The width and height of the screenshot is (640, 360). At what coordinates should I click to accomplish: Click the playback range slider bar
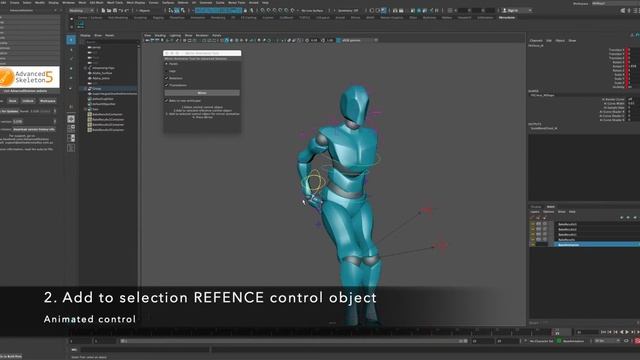pos(294,341)
